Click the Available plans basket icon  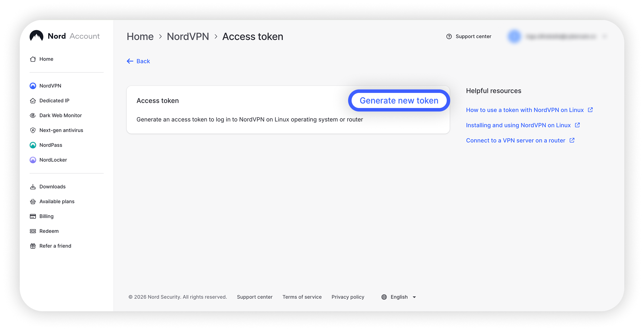[33, 202]
